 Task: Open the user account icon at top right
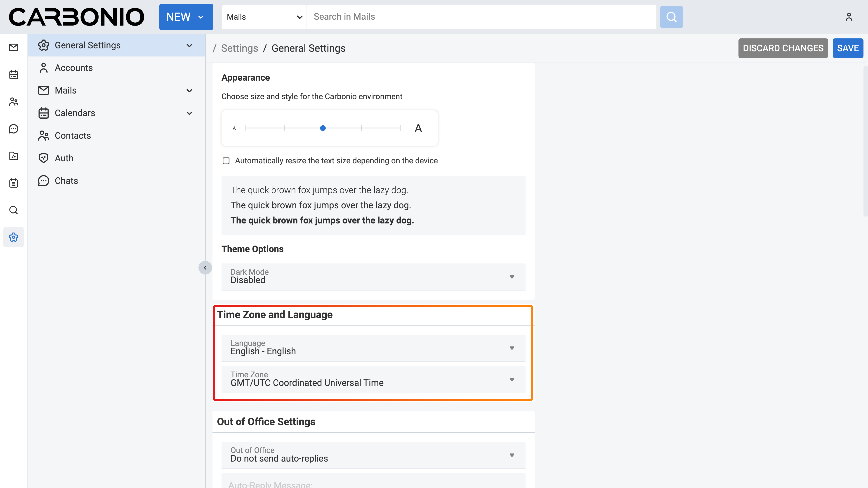[849, 17]
